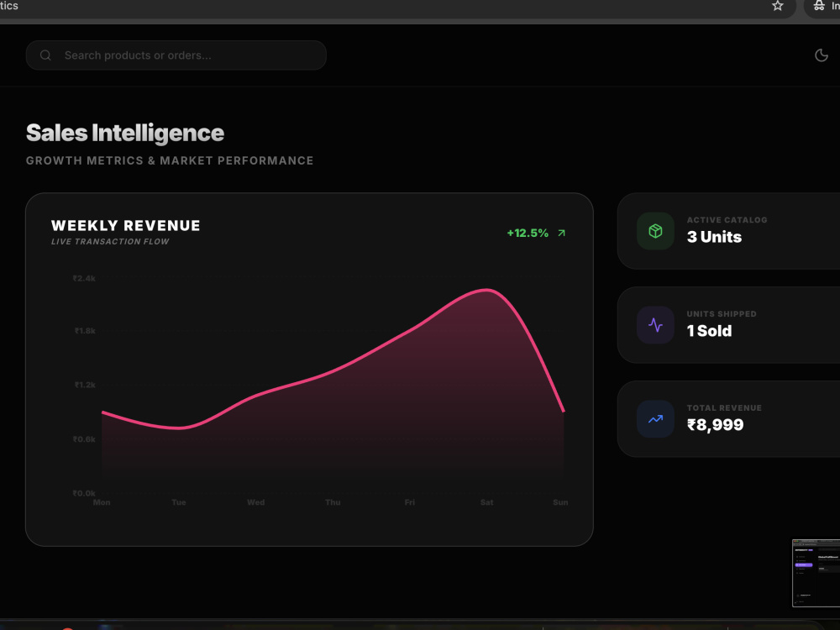Image resolution: width=840 pixels, height=630 pixels.
Task: Click the Thu label on chart axis
Action: (x=333, y=502)
